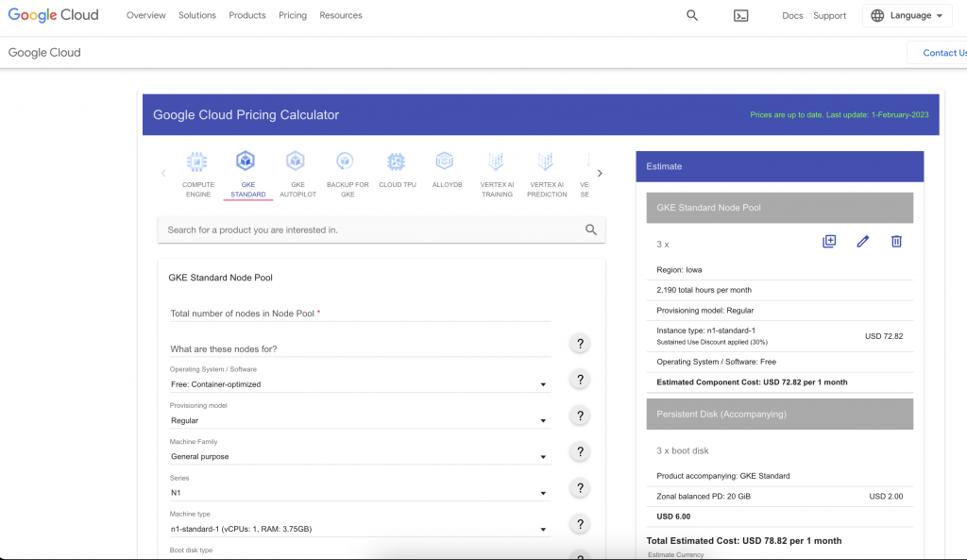967x560 pixels.
Task: Delete the GKE node pool estimate
Action: tap(896, 242)
